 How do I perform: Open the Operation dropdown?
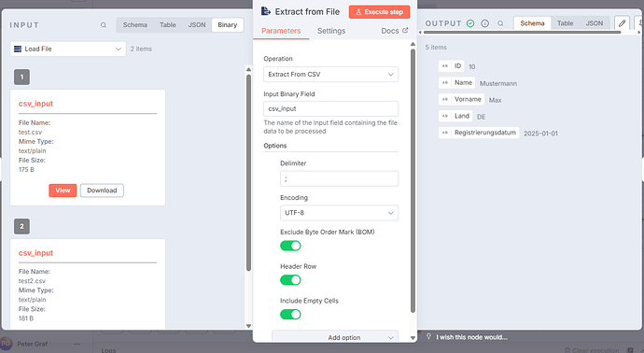330,75
